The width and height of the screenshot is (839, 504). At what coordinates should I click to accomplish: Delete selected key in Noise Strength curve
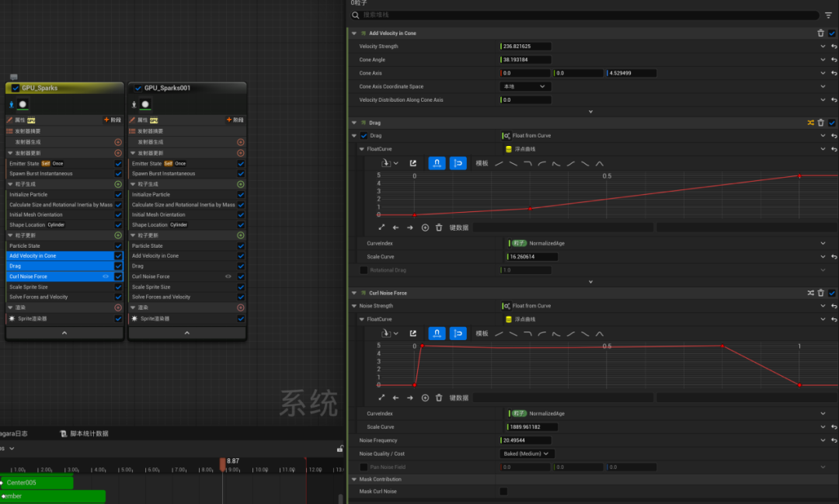(439, 398)
